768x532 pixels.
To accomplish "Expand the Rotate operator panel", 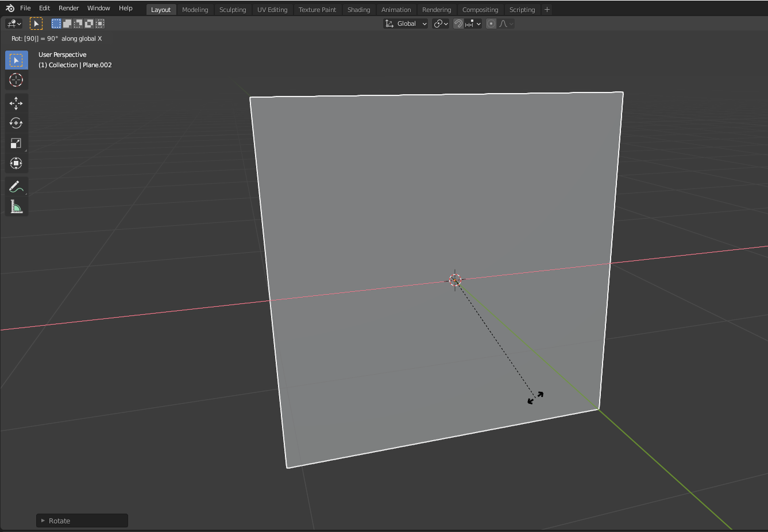I will pyautogui.click(x=43, y=521).
